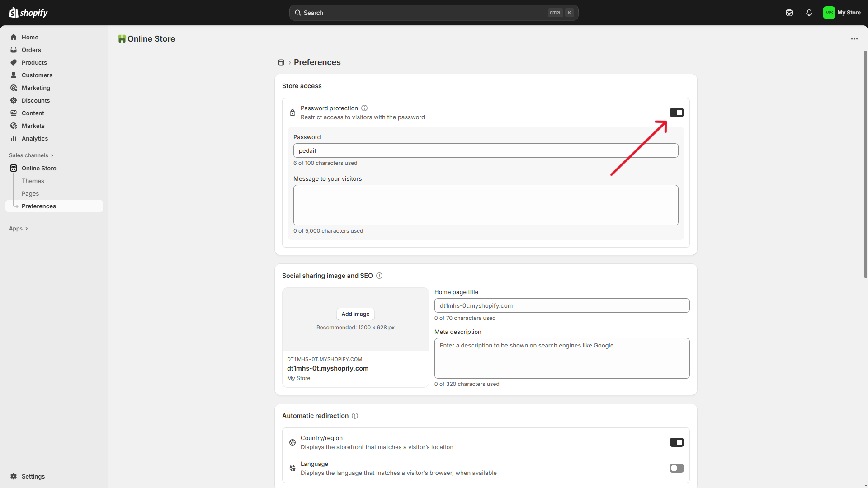Open the notifications bell icon

809,13
